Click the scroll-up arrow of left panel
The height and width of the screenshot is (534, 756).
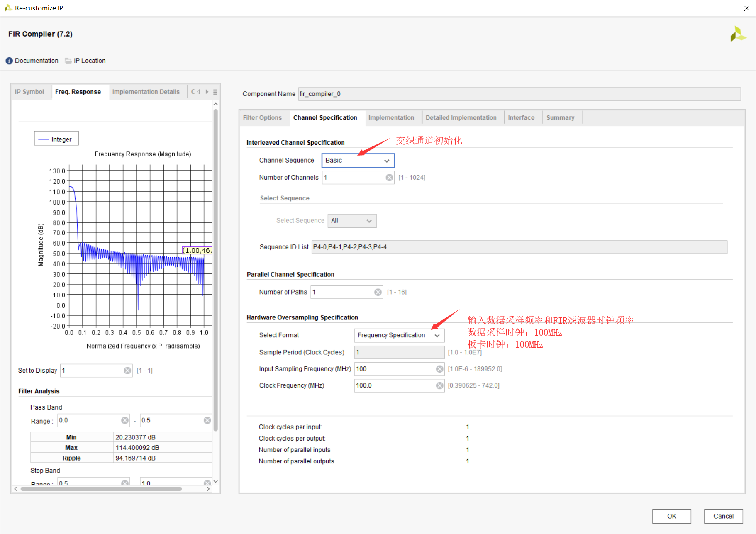coord(215,104)
